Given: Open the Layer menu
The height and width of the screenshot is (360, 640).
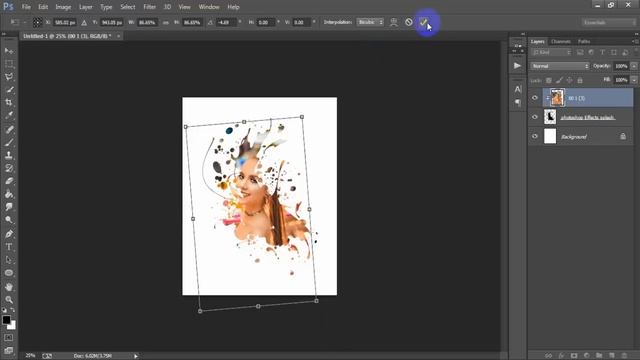Looking at the screenshot, I should click(x=86, y=7).
